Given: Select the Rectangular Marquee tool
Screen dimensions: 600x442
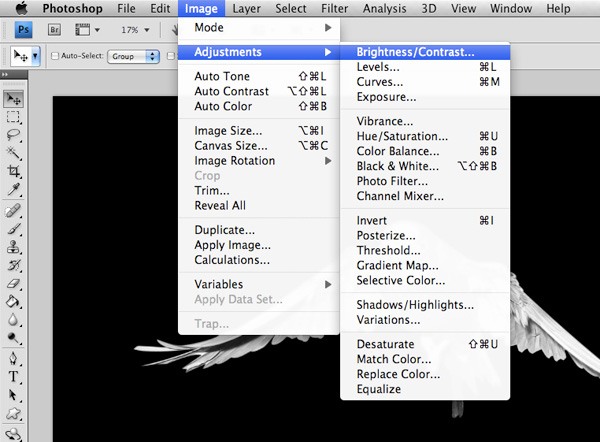Looking at the screenshot, I should point(14,117).
